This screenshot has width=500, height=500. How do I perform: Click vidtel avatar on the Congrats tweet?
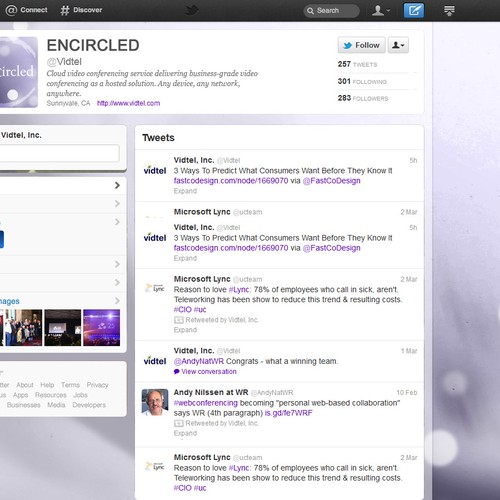[155, 361]
